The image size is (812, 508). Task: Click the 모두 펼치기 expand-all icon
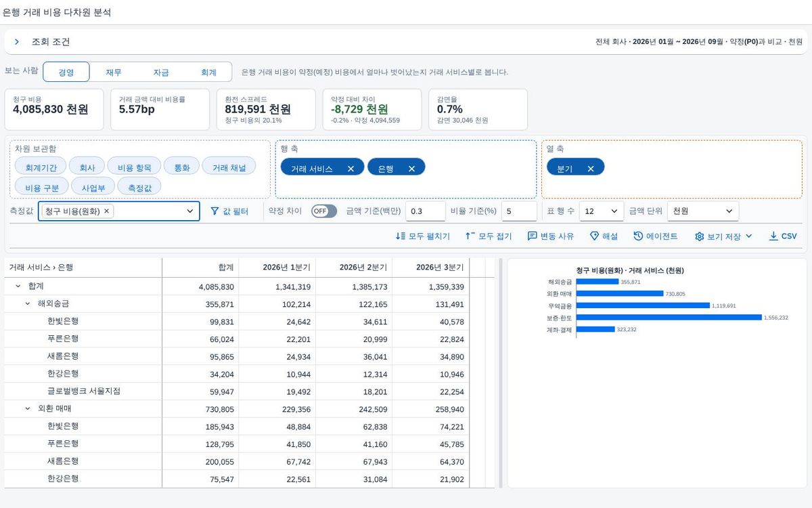(x=400, y=236)
